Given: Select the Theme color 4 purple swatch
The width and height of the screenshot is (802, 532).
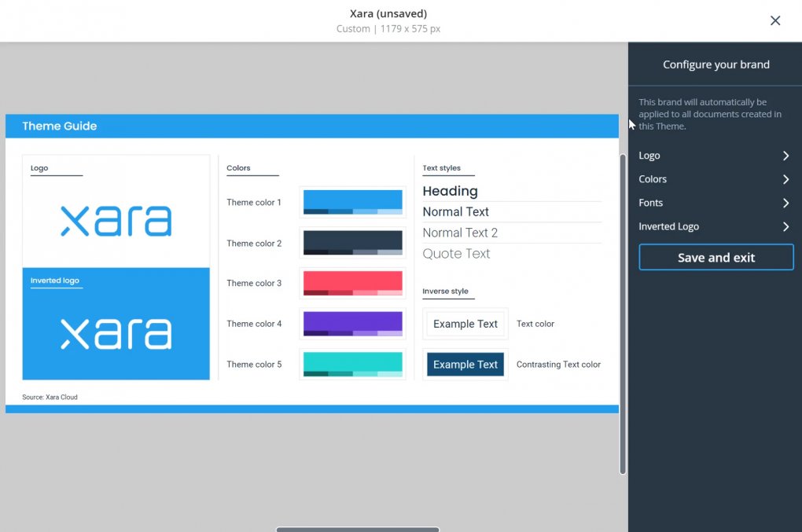Looking at the screenshot, I should tap(352, 324).
